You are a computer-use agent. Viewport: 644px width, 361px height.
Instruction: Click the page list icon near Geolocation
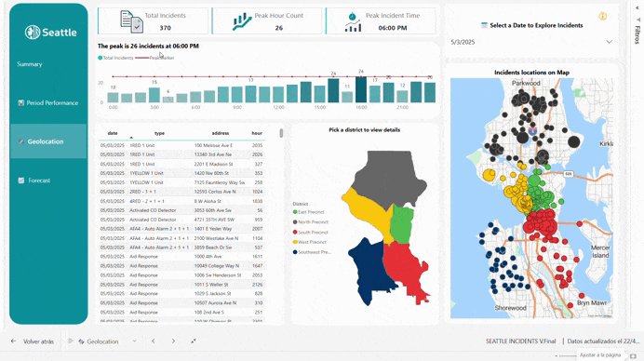[70, 341]
